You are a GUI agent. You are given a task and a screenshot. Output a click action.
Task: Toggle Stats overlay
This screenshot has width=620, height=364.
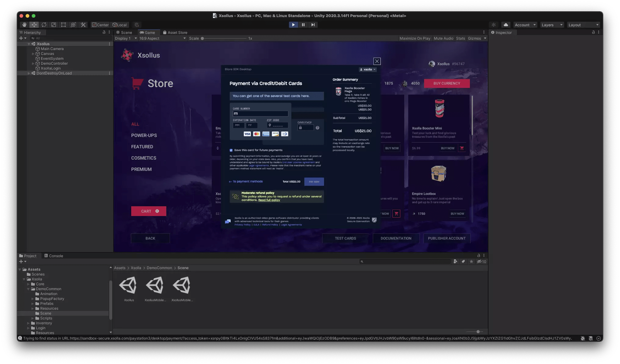click(460, 38)
